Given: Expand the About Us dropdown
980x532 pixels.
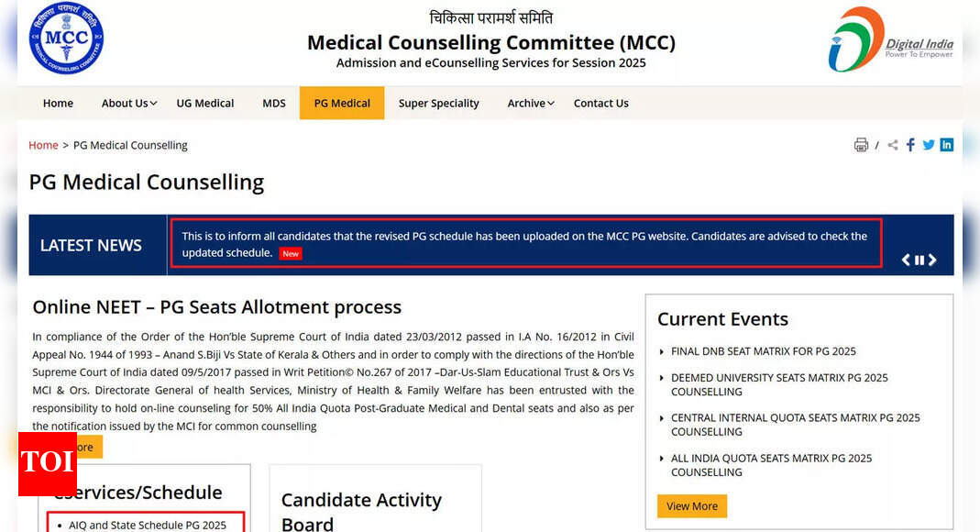Looking at the screenshot, I should 127,103.
